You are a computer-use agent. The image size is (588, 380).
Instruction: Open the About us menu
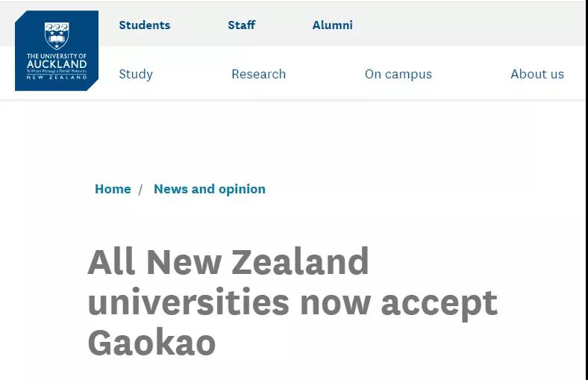[537, 74]
